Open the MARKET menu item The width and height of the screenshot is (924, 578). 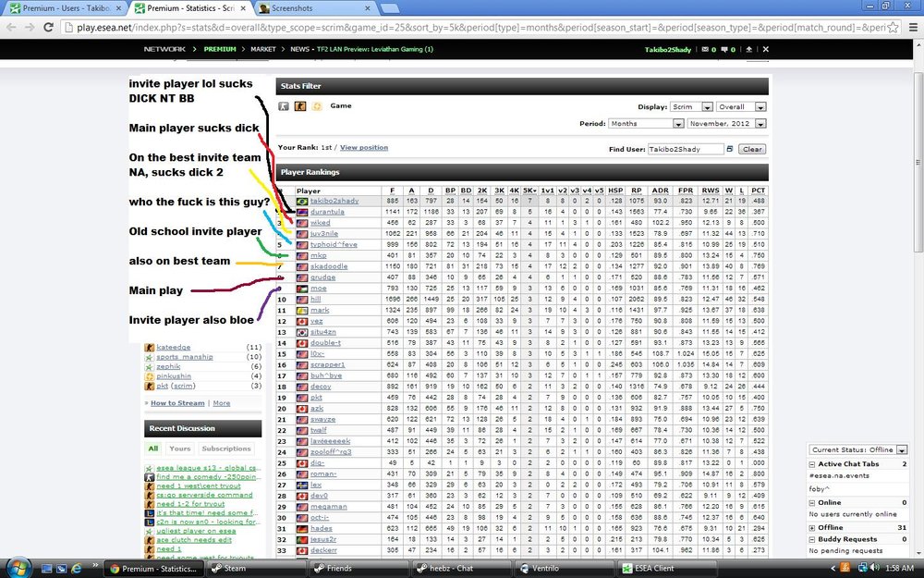(262, 50)
